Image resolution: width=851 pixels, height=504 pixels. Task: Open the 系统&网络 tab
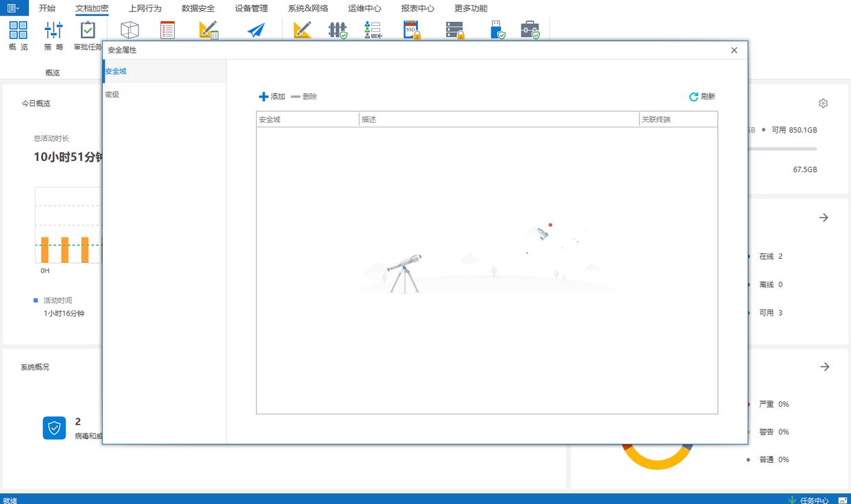(308, 8)
